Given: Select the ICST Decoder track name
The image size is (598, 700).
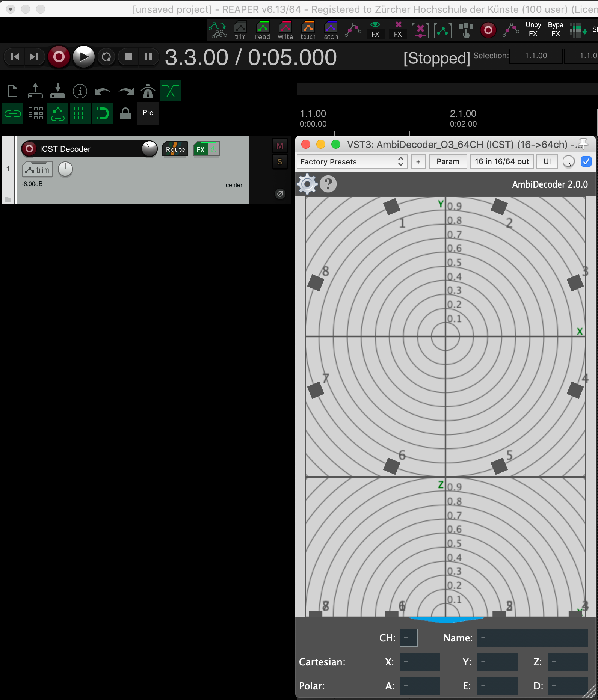Looking at the screenshot, I should [x=65, y=149].
